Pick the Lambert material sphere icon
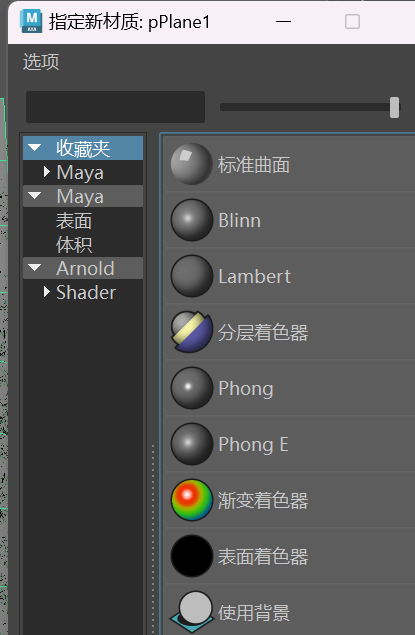Screen dimensions: 415x635 (x=191, y=276)
